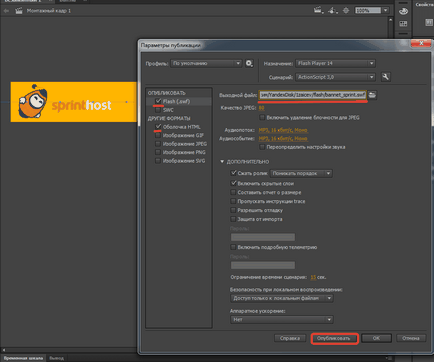Open the Профиль dropdown
The width and height of the screenshot is (434, 362).
(206, 63)
